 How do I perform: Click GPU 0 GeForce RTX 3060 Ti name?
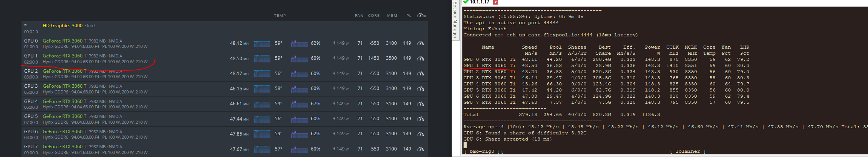pos(65,41)
